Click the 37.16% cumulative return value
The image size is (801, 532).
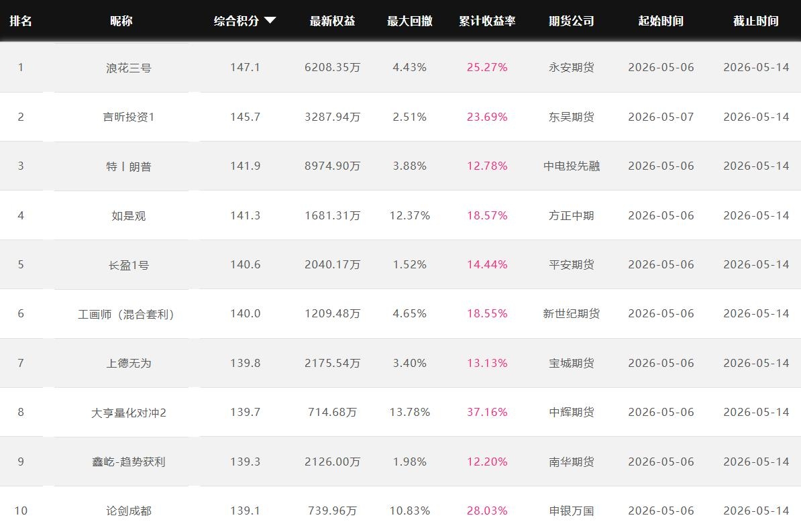tap(487, 412)
